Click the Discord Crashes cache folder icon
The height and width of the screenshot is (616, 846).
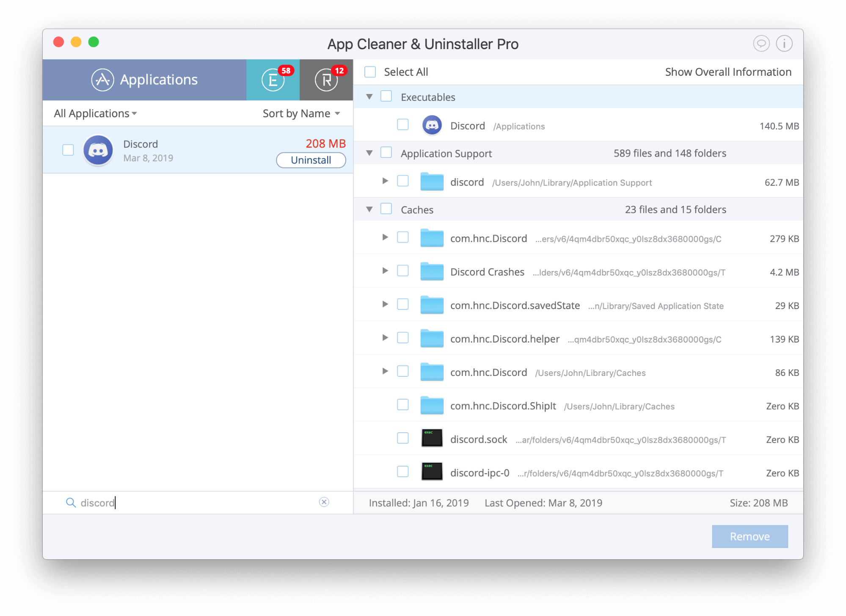pos(432,272)
